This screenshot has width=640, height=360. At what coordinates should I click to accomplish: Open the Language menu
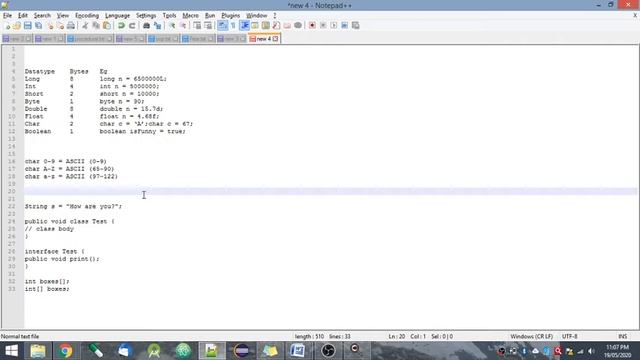pyautogui.click(x=117, y=16)
